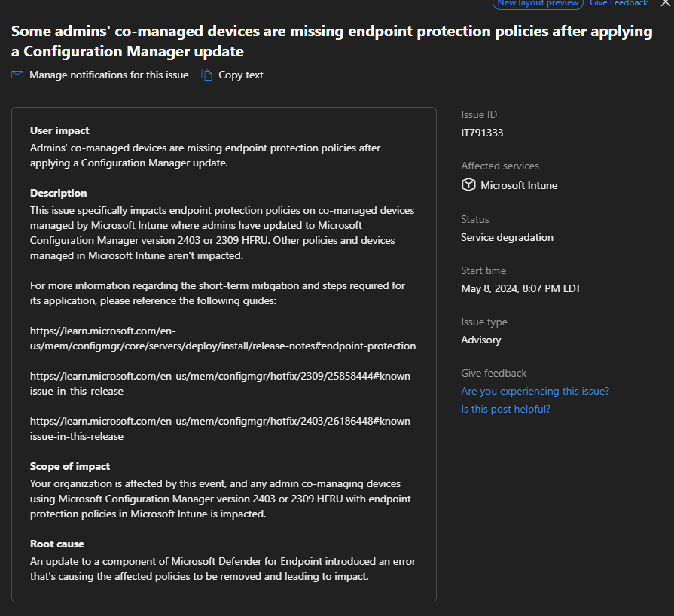Click the User impact paragraph text
Image resolution: width=674 pixels, height=616 pixels.
[205, 155]
